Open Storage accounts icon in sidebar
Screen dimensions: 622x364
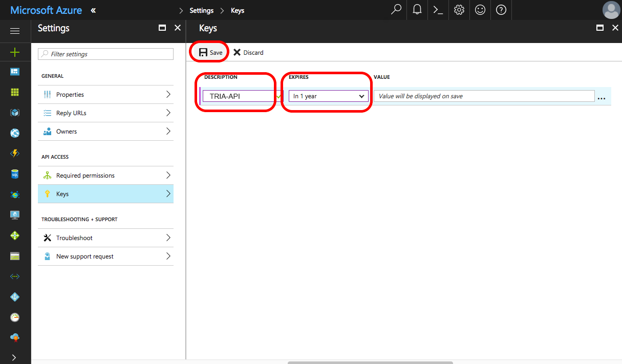(x=15, y=256)
